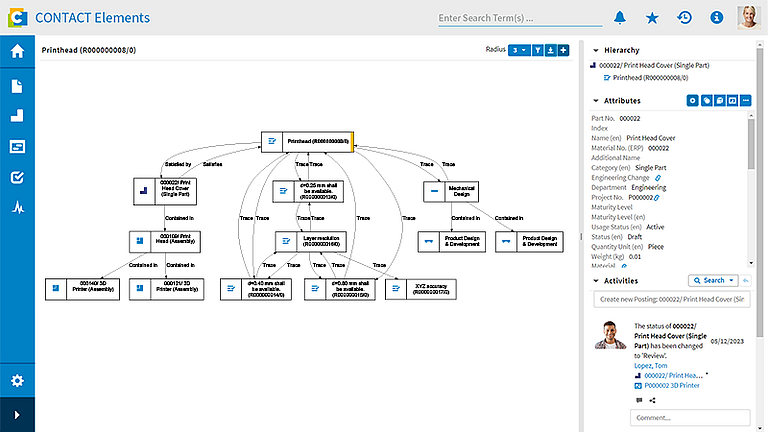Open Parts icon in left sidebar
The width and height of the screenshot is (768, 432).
[x=17, y=116]
